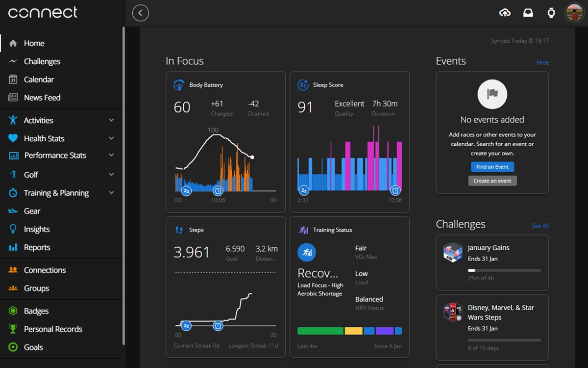
Task: Click the Sleep Score card icon
Action: click(303, 85)
